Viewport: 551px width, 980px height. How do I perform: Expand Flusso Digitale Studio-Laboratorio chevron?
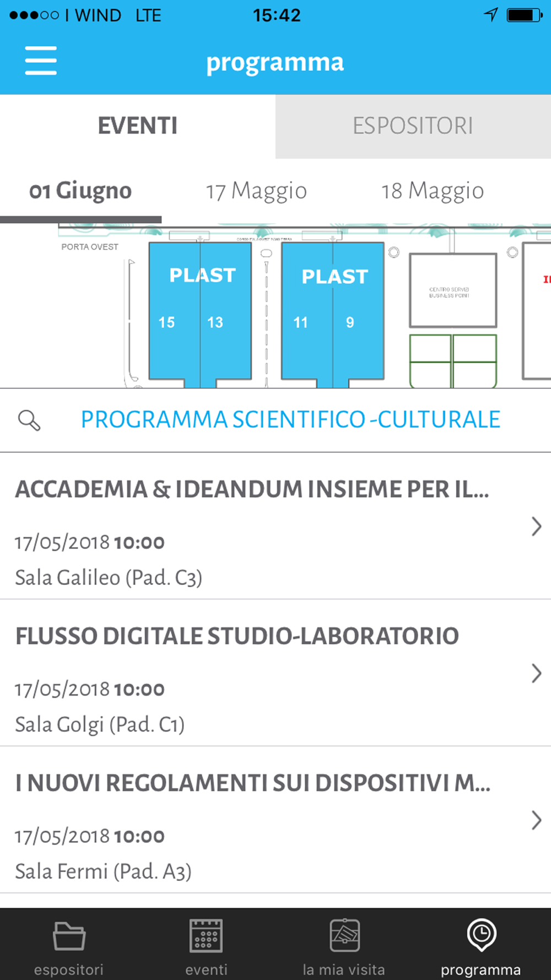(536, 674)
